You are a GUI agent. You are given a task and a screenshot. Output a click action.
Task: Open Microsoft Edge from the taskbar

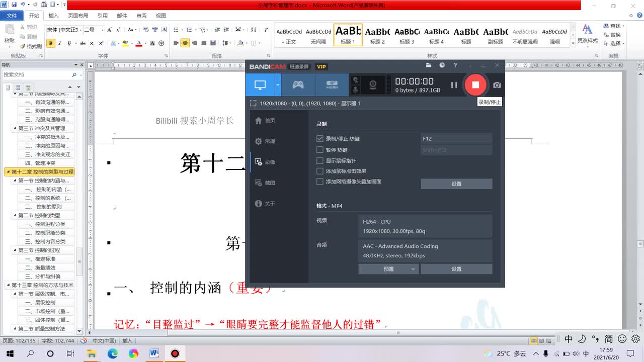(x=112, y=353)
